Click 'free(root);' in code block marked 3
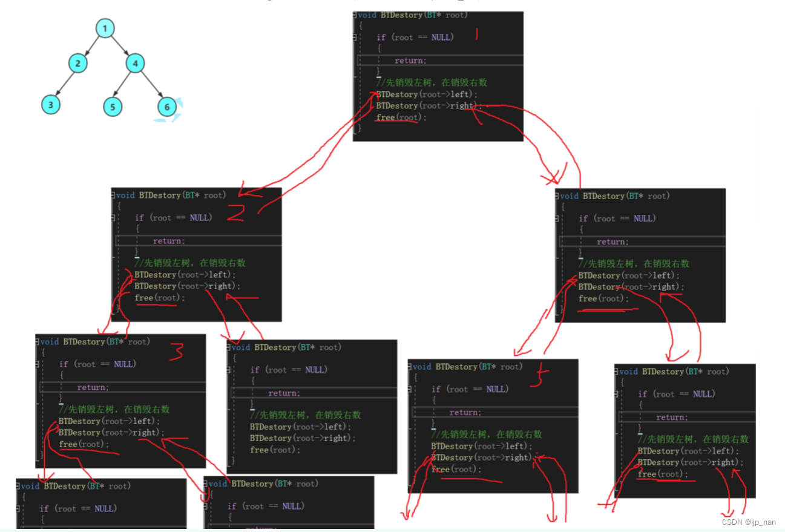The height and width of the screenshot is (532, 785). point(84,444)
